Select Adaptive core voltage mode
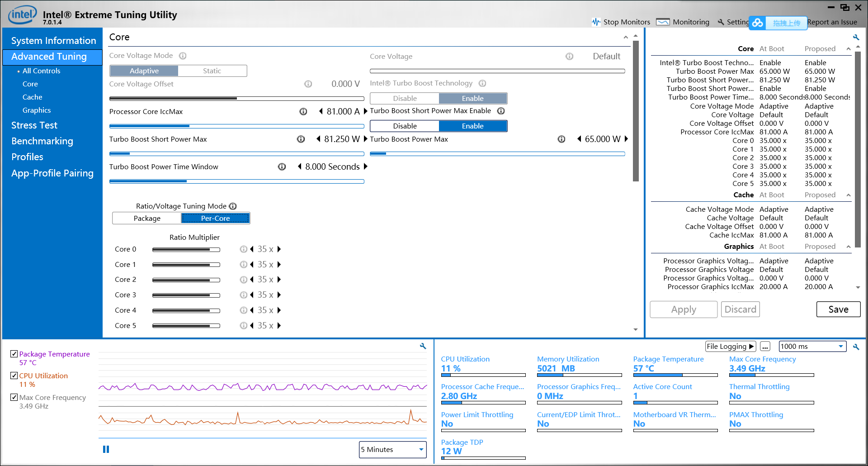This screenshot has width=868, height=466. click(x=144, y=71)
